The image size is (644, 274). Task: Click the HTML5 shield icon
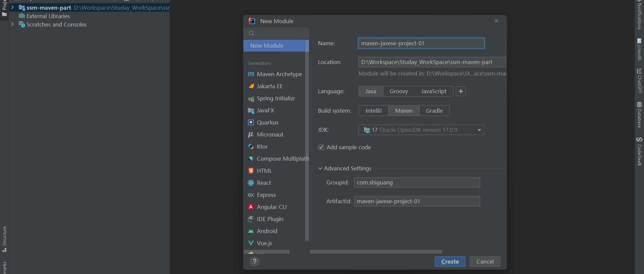click(x=251, y=171)
